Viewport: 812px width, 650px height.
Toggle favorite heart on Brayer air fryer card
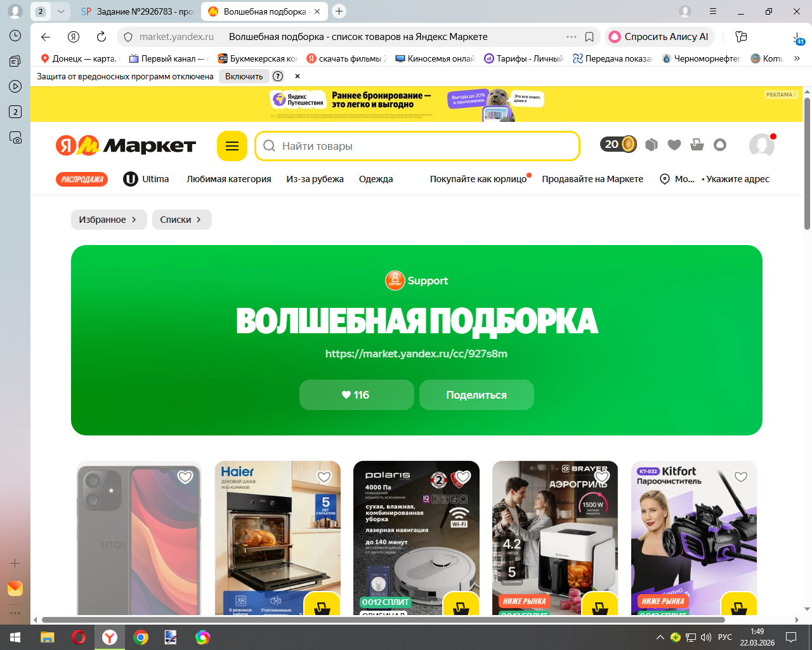click(x=602, y=477)
